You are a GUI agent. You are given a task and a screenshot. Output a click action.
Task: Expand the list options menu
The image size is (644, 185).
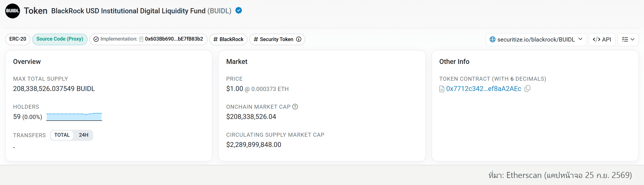coord(628,40)
